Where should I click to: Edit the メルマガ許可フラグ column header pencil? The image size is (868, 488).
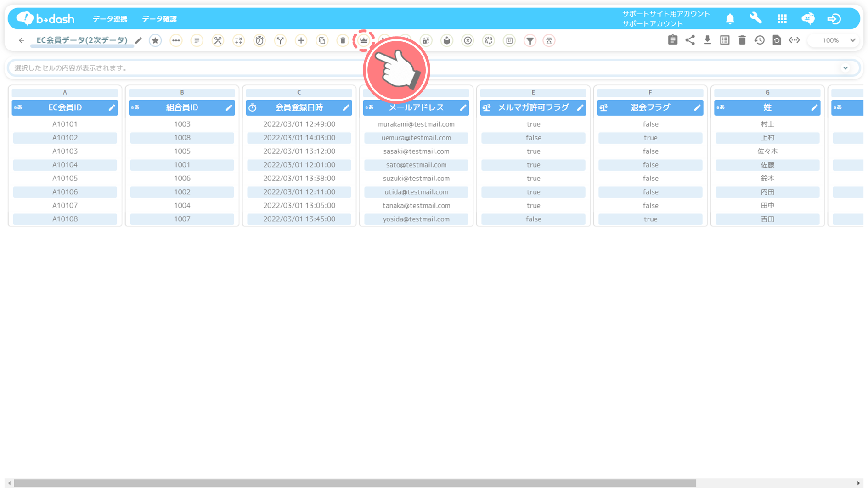point(580,107)
